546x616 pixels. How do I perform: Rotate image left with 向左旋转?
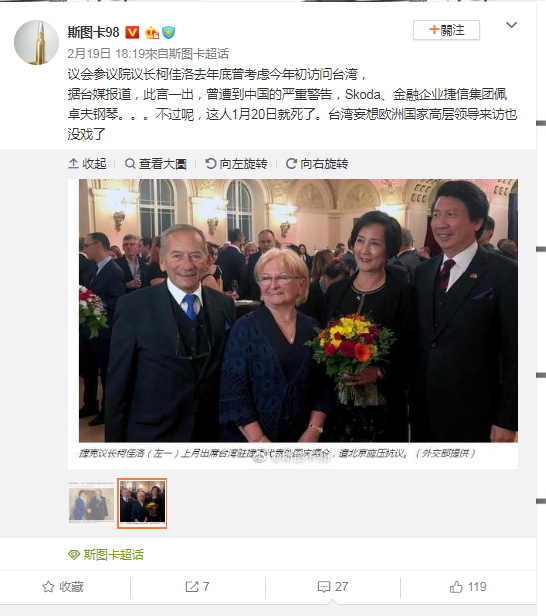point(236,163)
